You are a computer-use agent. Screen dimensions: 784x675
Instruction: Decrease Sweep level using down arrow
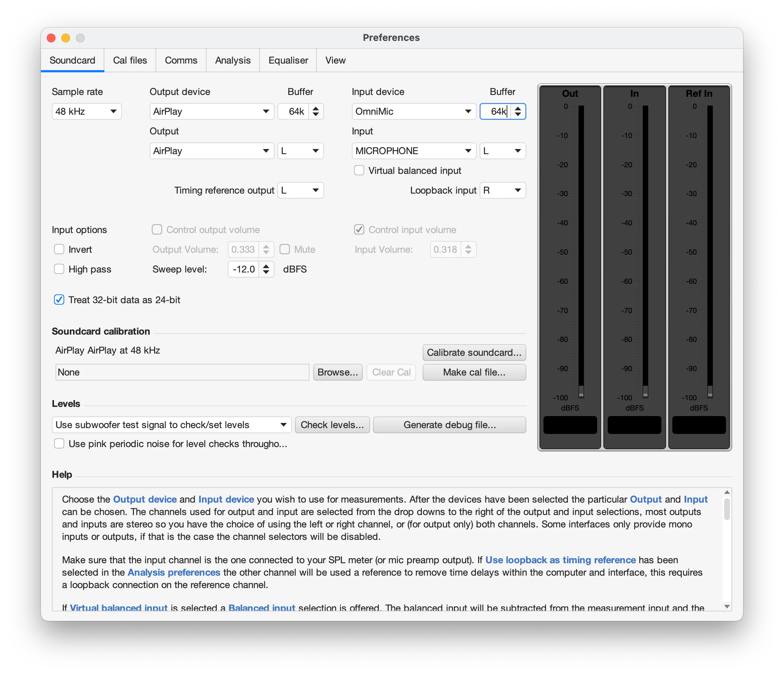pos(266,272)
